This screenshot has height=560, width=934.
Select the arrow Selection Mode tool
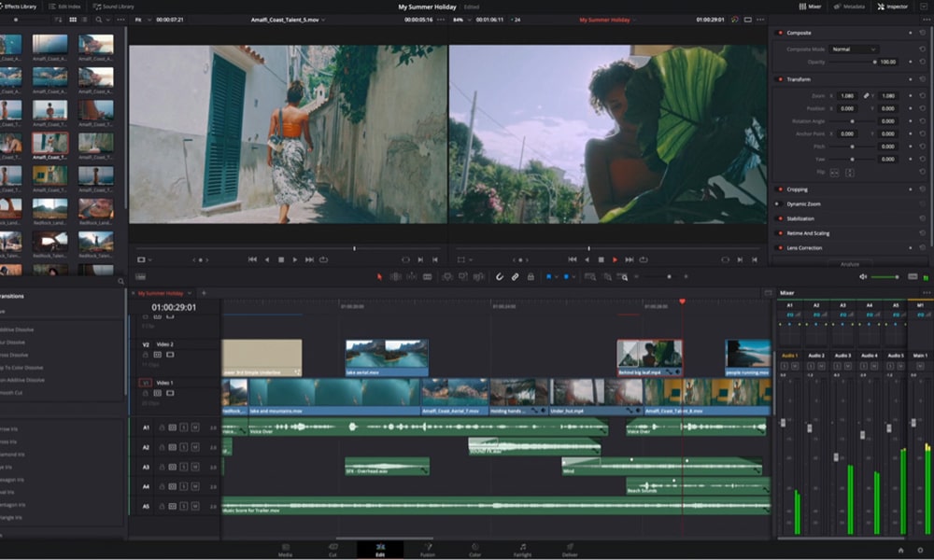tap(379, 276)
